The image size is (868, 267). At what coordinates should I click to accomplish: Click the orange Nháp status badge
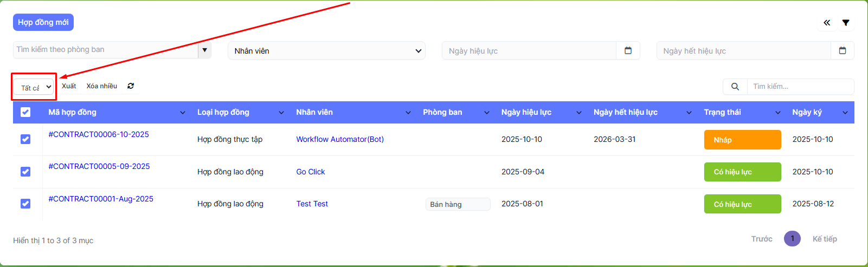(x=742, y=140)
